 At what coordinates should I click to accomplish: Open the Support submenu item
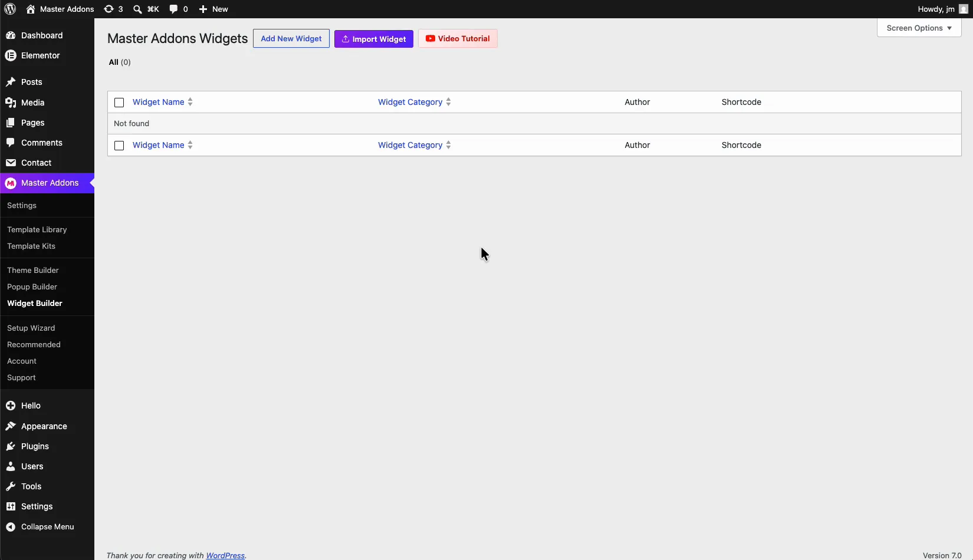tap(21, 377)
